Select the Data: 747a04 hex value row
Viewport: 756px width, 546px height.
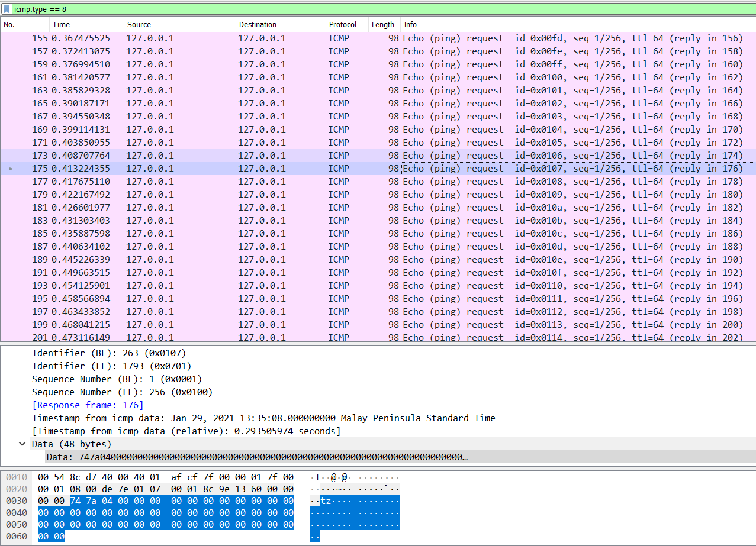coord(400,457)
